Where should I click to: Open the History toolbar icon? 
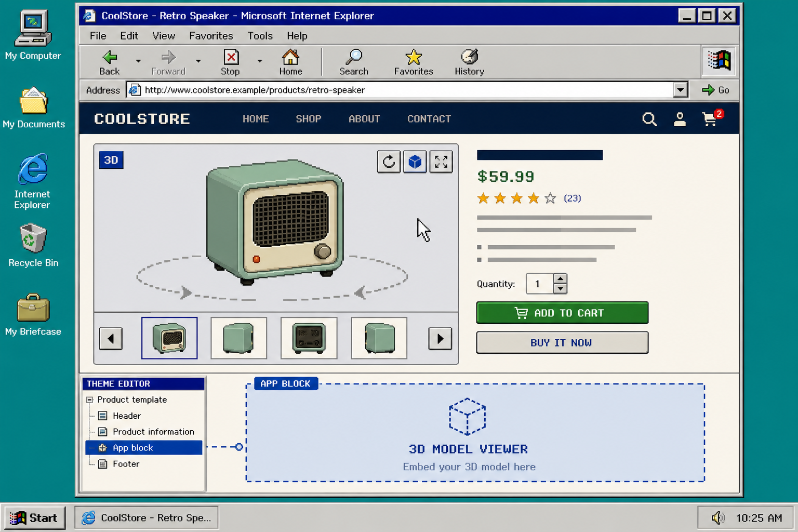click(x=470, y=63)
